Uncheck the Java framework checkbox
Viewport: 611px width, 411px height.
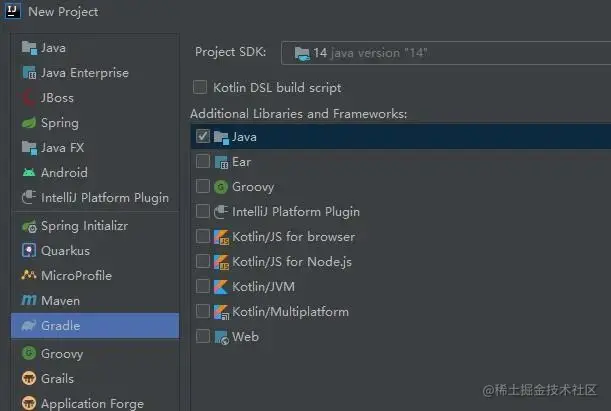tap(203, 136)
